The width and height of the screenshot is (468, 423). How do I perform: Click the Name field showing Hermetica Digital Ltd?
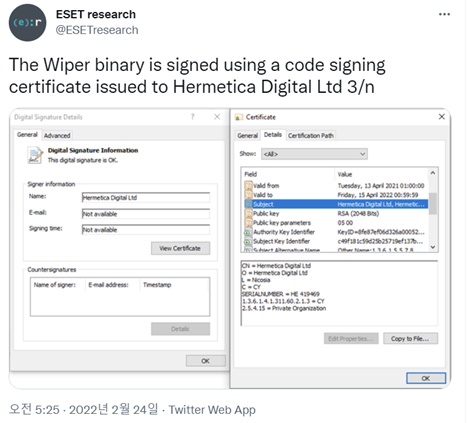[146, 198]
